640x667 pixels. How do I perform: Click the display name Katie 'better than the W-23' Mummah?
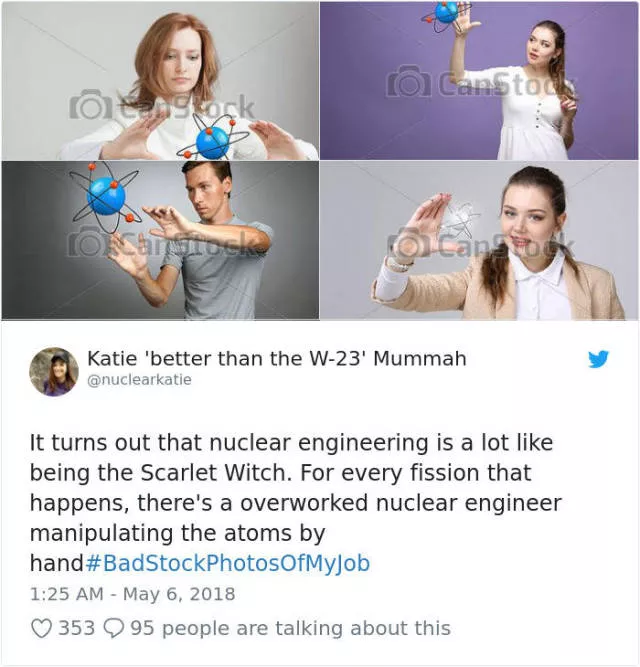pos(277,358)
